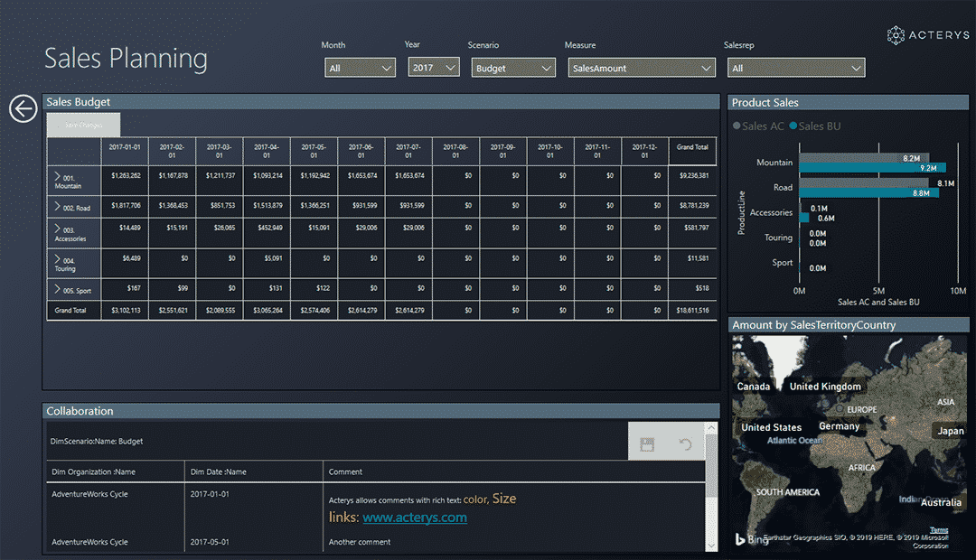Expand the 002. Road row

click(x=59, y=207)
